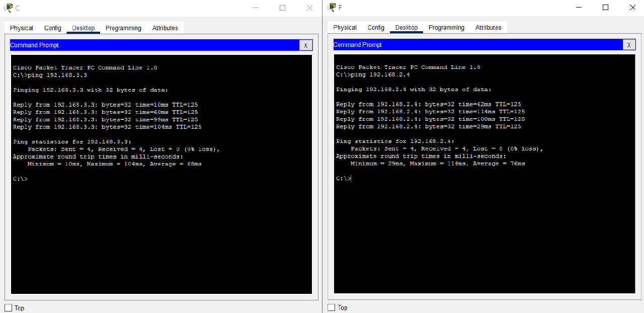This screenshot has width=644, height=313.
Task: Close Command Prompt with X in F window
Action: [629, 45]
